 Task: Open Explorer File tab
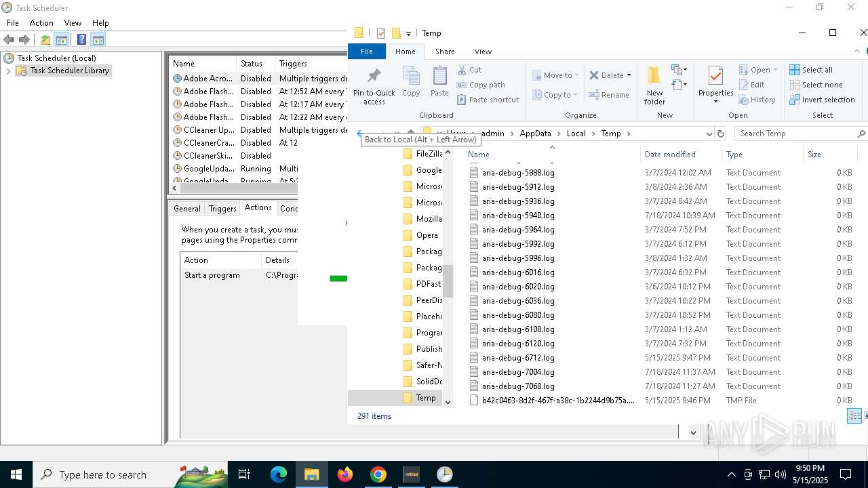tap(367, 52)
